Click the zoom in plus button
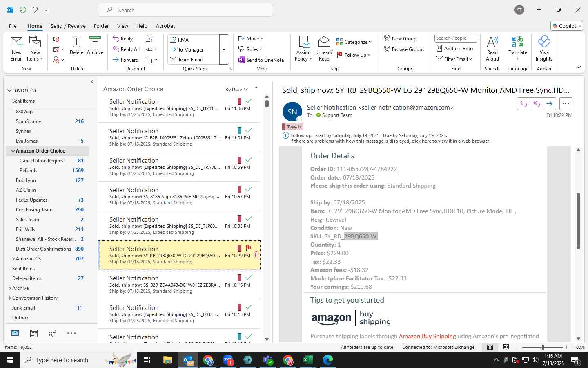588x368 pixels. 566,347
